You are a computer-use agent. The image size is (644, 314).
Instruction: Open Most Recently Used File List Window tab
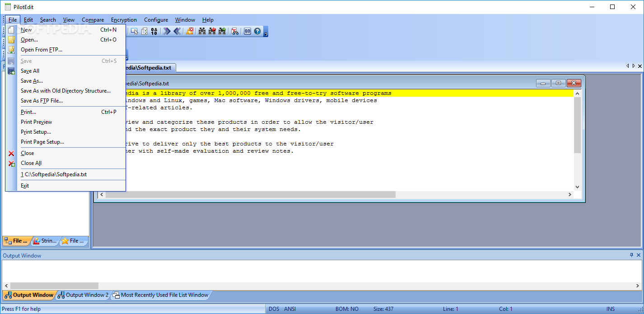coord(161,295)
